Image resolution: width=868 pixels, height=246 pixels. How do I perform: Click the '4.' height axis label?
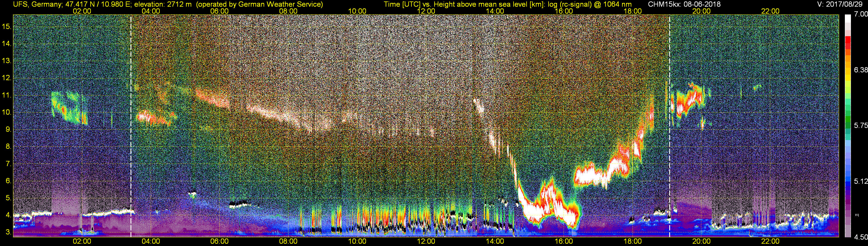[9, 215]
